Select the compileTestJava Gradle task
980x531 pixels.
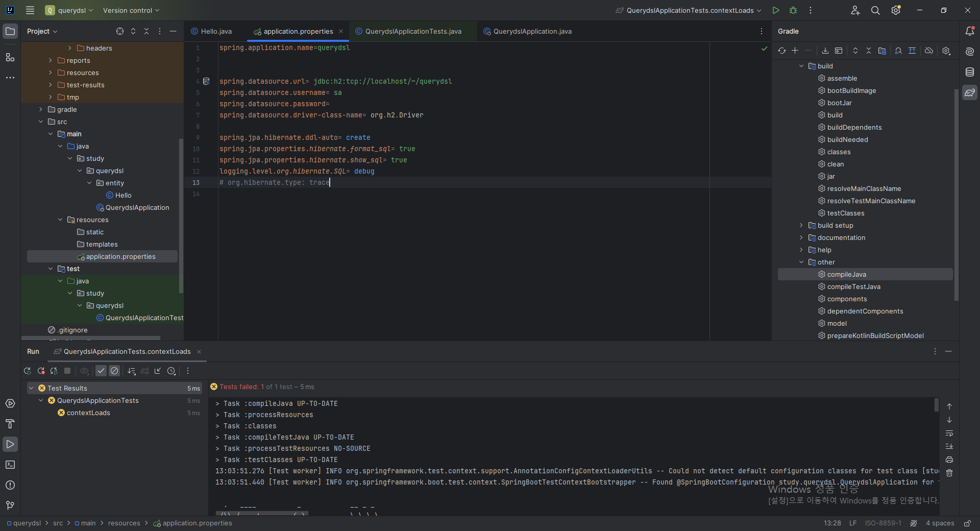pyautogui.click(x=854, y=286)
